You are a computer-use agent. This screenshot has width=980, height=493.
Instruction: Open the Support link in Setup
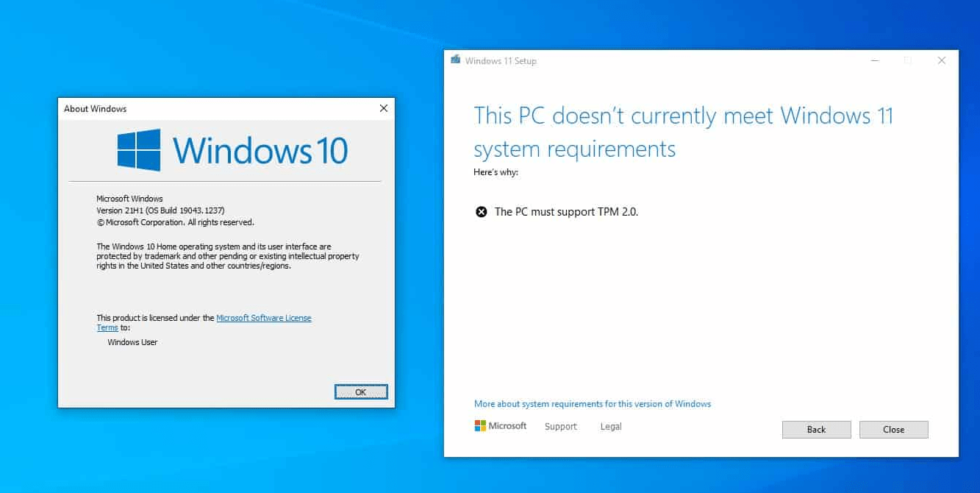coord(561,427)
